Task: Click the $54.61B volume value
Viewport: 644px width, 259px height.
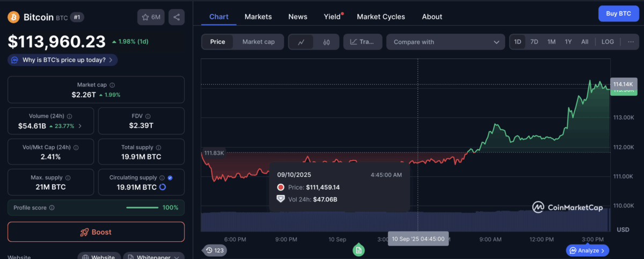Action: coord(32,126)
